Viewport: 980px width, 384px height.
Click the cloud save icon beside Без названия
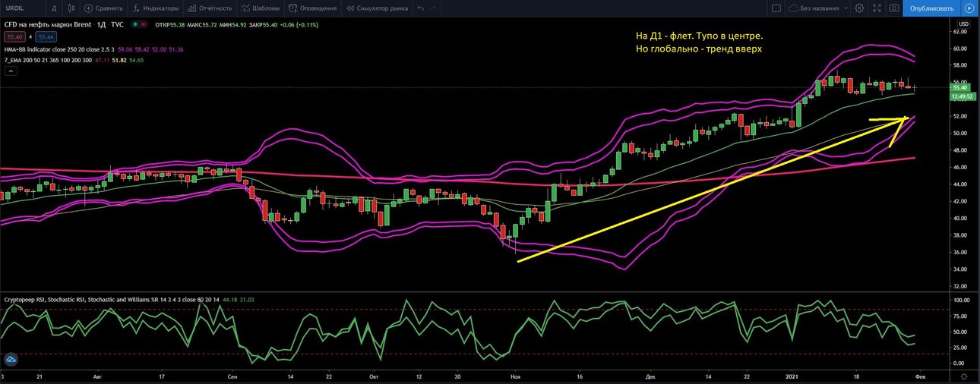pyautogui.click(x=793, y=8)
